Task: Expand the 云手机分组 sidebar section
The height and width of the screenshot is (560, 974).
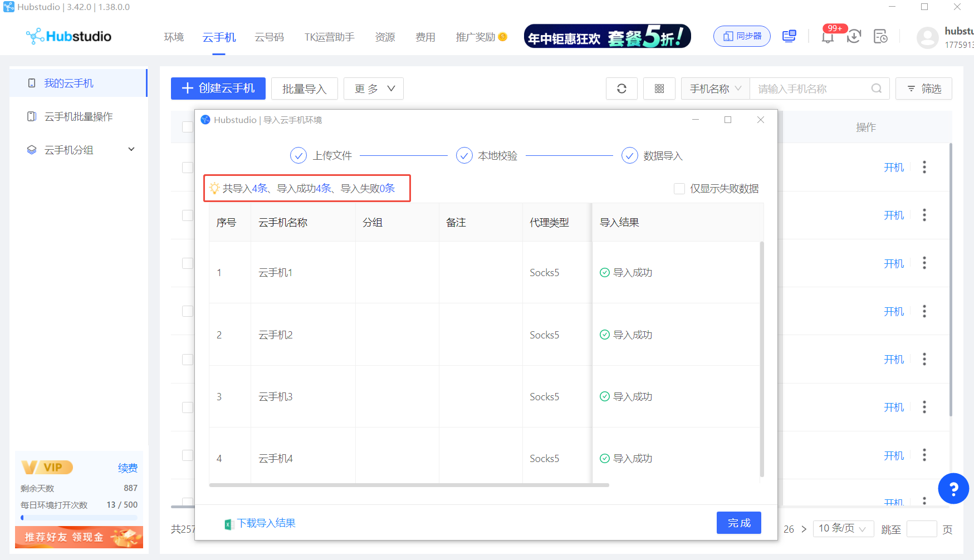Action: coord(131,149)
